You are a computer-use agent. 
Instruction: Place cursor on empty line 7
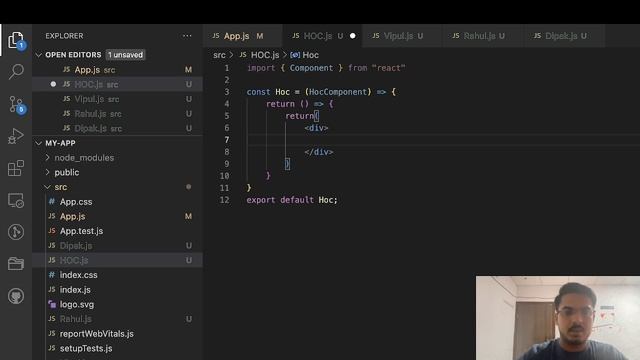click(x=443, y=140)
